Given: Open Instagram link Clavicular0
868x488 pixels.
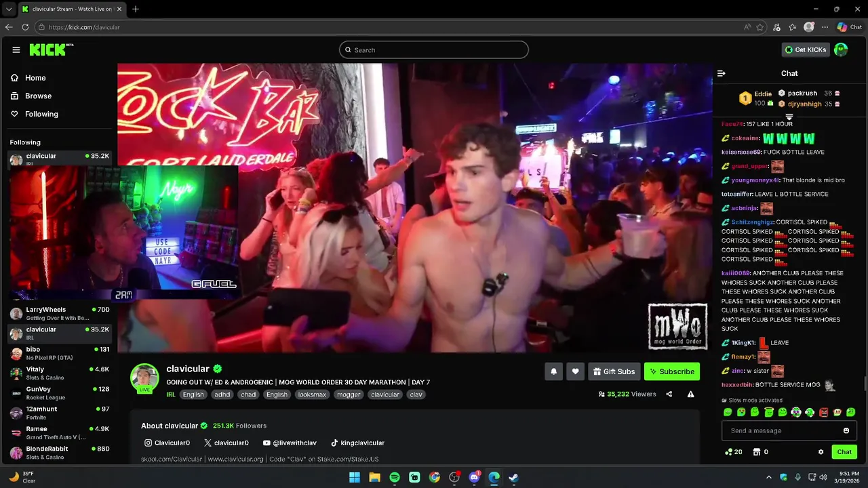Looking at the screenshot, I should click(x=167, y=443).
